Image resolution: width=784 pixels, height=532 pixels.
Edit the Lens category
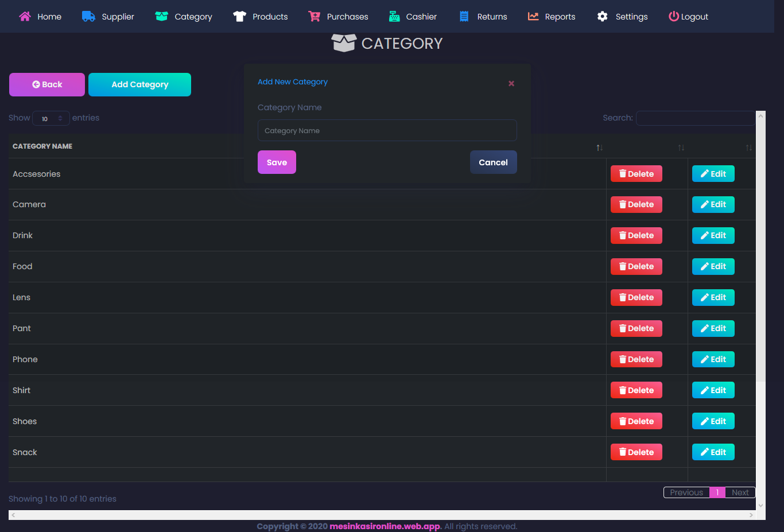[x=713, y=297]
